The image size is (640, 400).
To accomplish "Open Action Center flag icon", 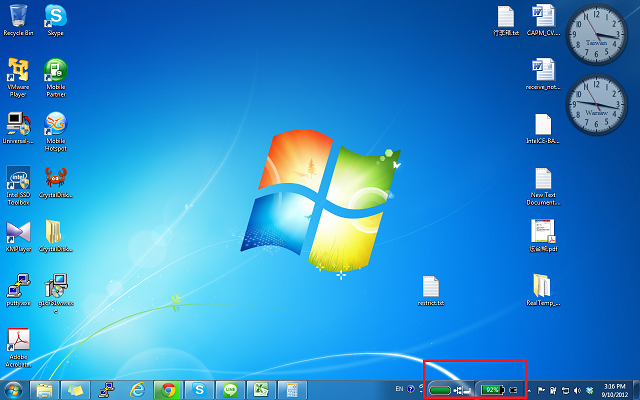I will 541,391.
